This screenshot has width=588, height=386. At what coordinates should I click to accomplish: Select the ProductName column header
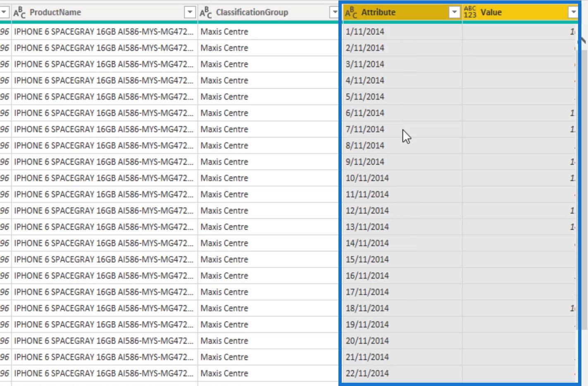tap(105, 12)
